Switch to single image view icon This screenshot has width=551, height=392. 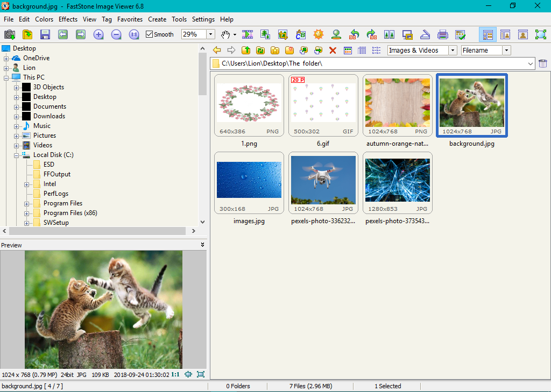pyautogui.click(x=523, y=34)
